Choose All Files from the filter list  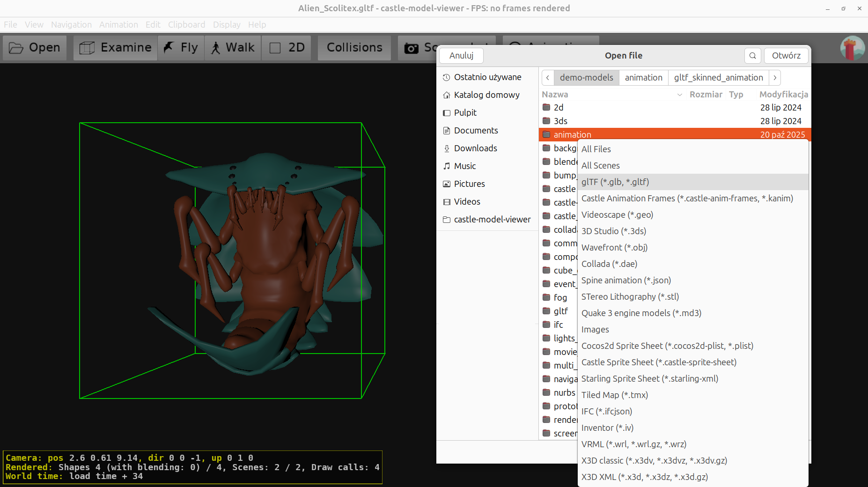[x=596, y=149]
